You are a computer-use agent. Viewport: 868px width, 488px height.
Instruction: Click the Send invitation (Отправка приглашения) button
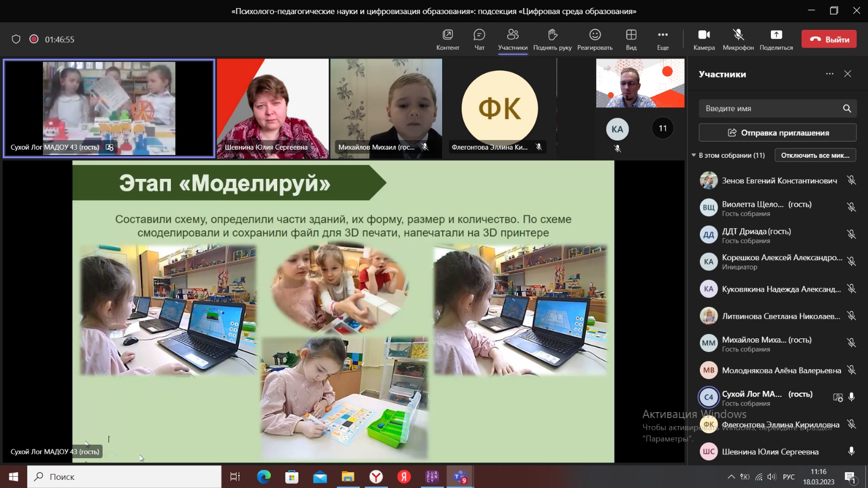777,132
